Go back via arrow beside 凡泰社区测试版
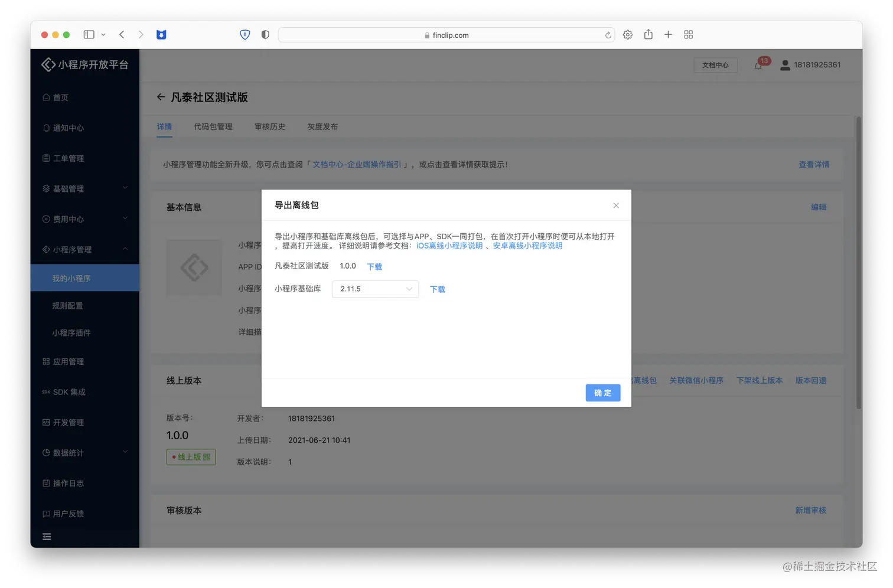Screen dimensions: 893x588 161,97
